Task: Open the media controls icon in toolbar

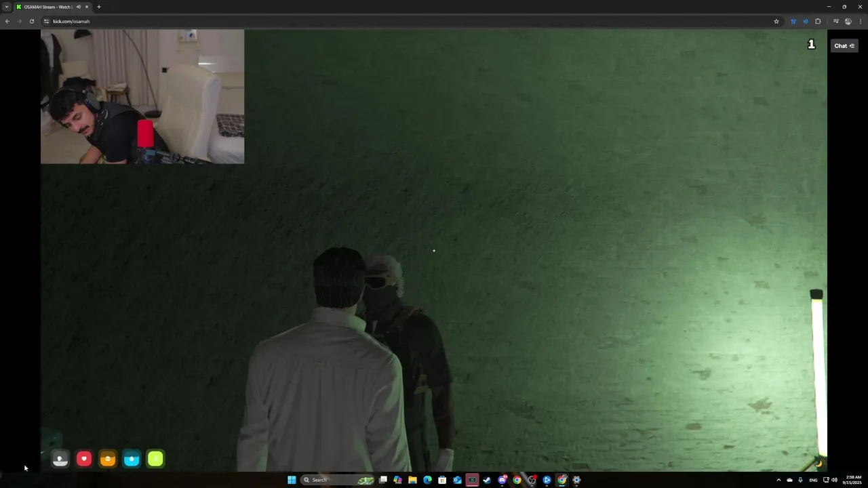Action: [836, 21]
